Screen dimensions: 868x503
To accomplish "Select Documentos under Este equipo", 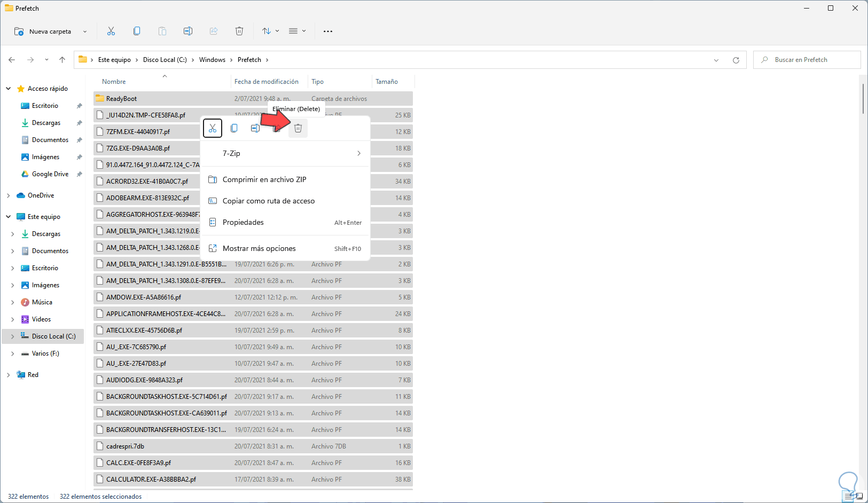I will click(50, 251).
